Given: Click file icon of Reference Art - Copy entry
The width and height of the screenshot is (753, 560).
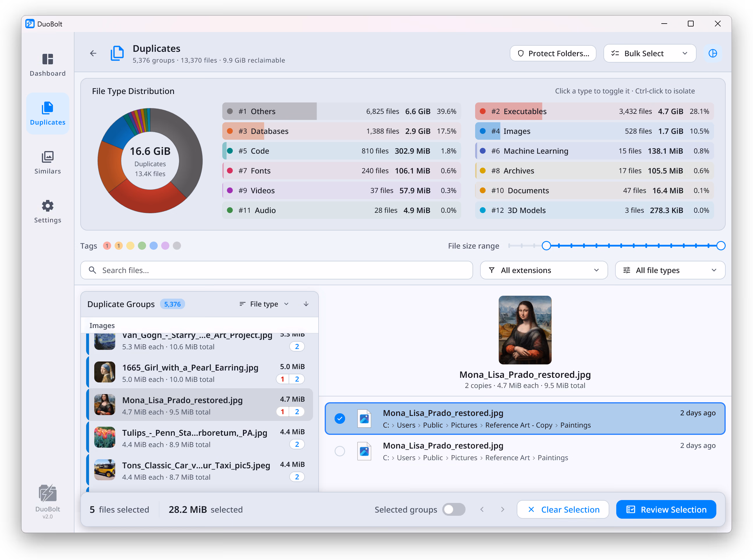Looking at the screenshot, I should [364, 418].
